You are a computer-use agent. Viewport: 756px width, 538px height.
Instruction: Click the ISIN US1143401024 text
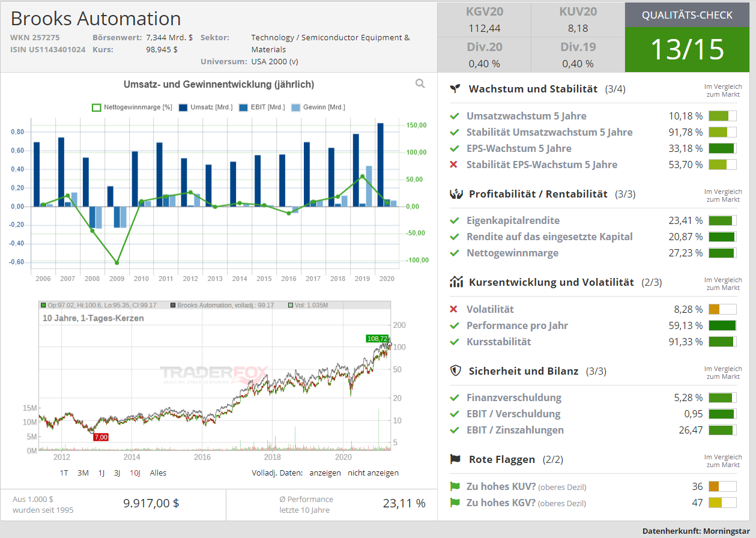click(48, 49)
